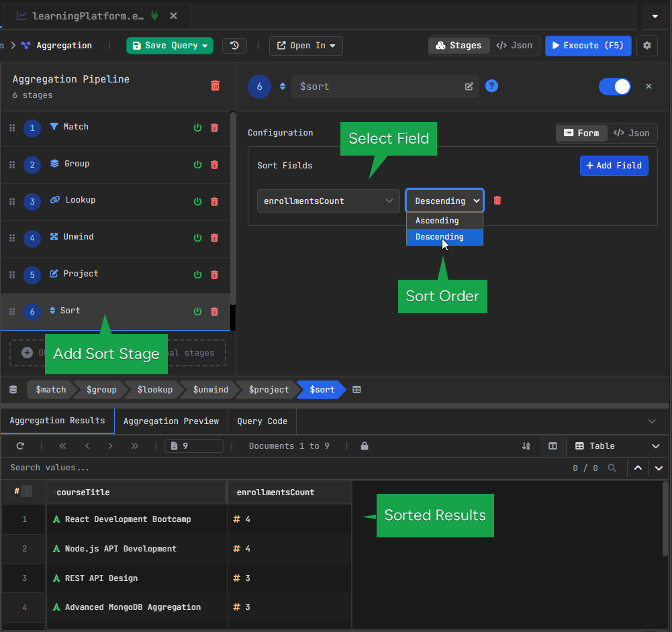Open the Save Query dropdown
The image size is (672, 632).
click(x=170, y=46)
